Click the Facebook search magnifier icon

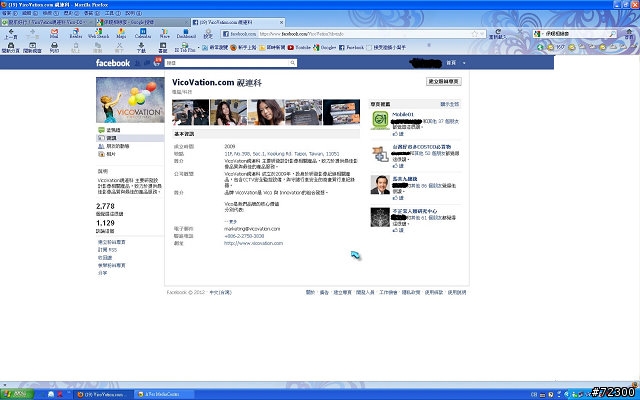[293, 63]
